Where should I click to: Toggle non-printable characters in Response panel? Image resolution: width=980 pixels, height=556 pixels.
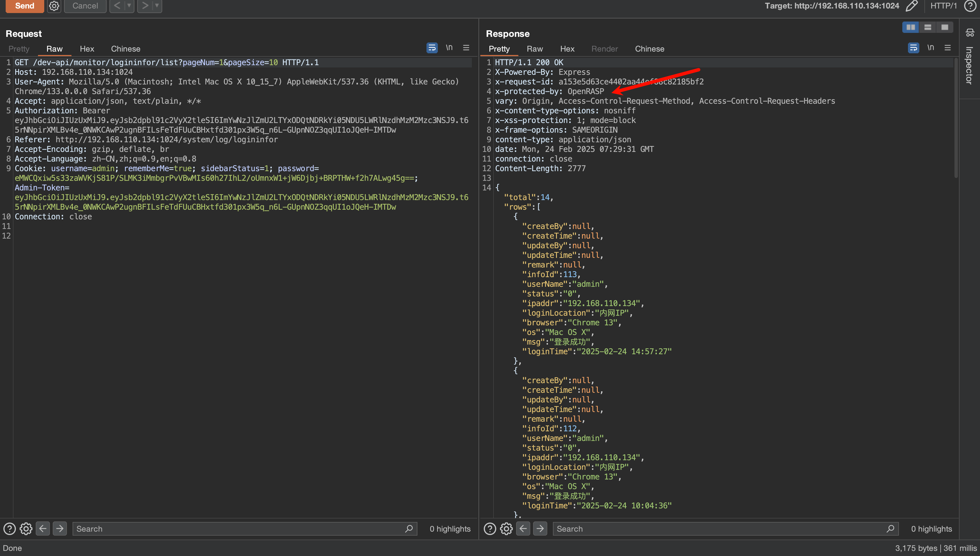(930, 48)
